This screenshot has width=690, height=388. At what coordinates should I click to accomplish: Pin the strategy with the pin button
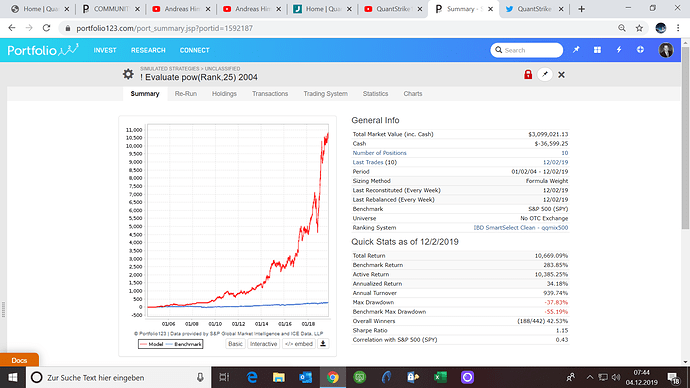(x=545, y=74)
